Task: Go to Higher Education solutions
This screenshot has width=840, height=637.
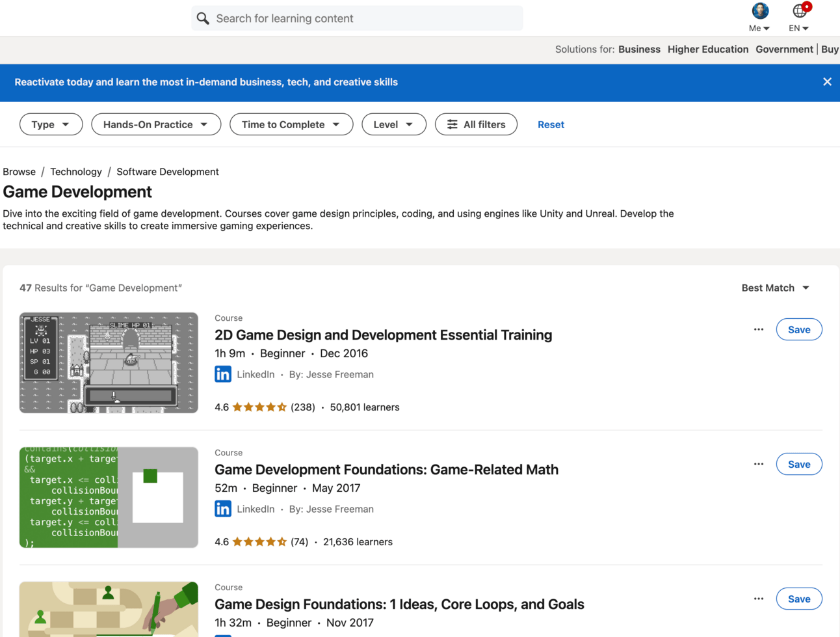Action: point(708,49)
